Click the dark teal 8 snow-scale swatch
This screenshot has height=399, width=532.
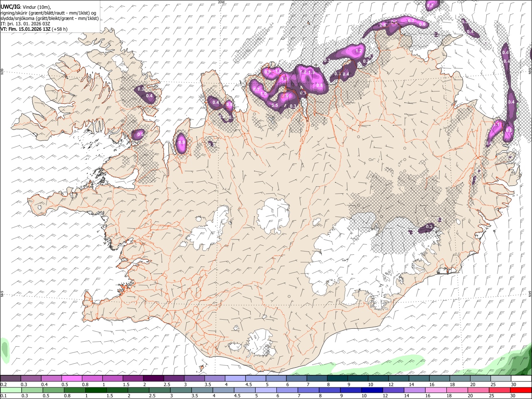point(337,379)
